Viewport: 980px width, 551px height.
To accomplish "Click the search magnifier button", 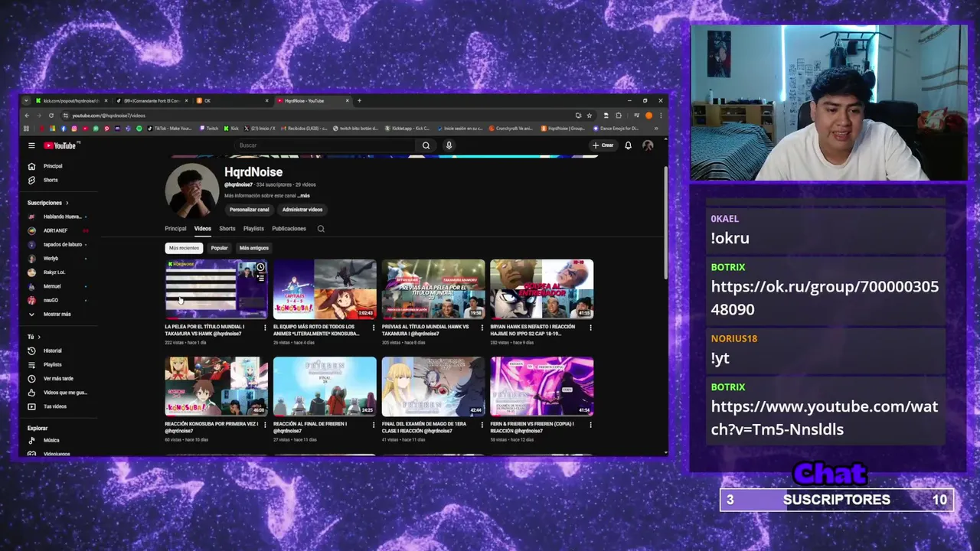I will [x=426, y=145].
